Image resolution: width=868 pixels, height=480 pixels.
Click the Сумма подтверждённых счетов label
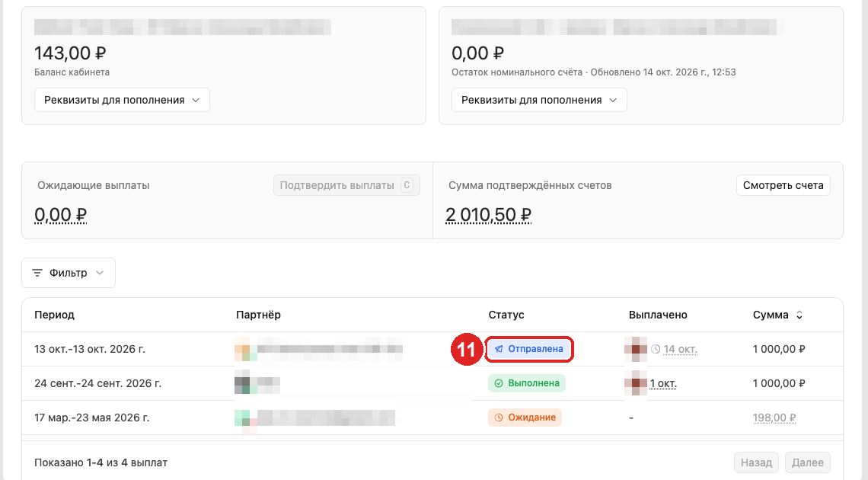click(530, 185)
